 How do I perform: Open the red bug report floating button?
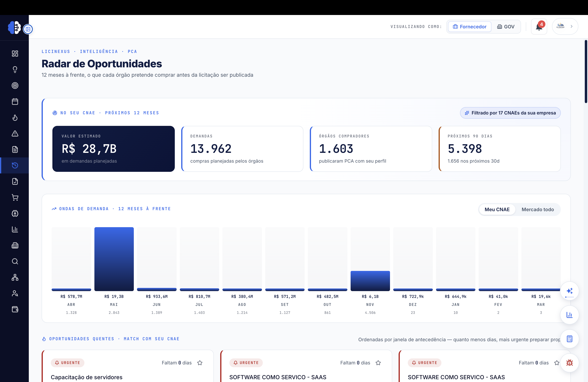point(569,363)
